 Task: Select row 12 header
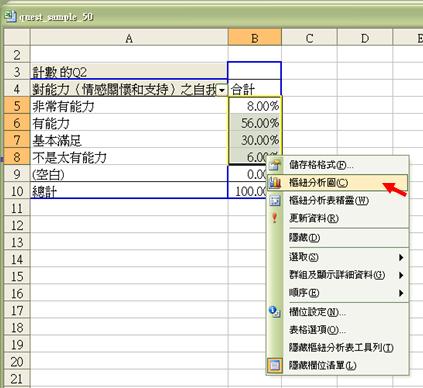click(17, 225)
